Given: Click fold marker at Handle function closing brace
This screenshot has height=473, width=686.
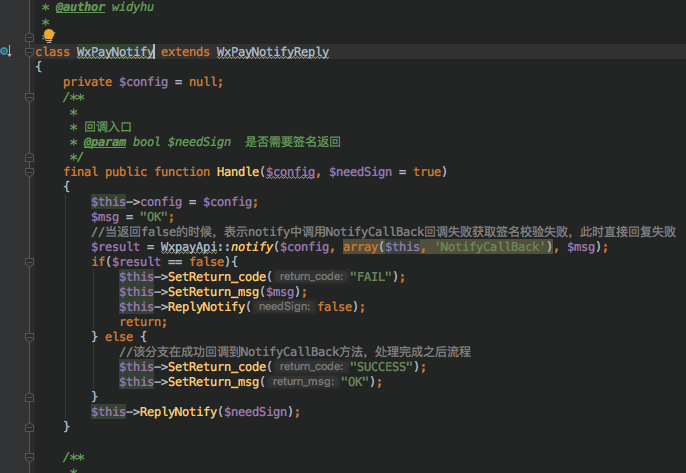Looking at the screenshot, I should (29, 427).
